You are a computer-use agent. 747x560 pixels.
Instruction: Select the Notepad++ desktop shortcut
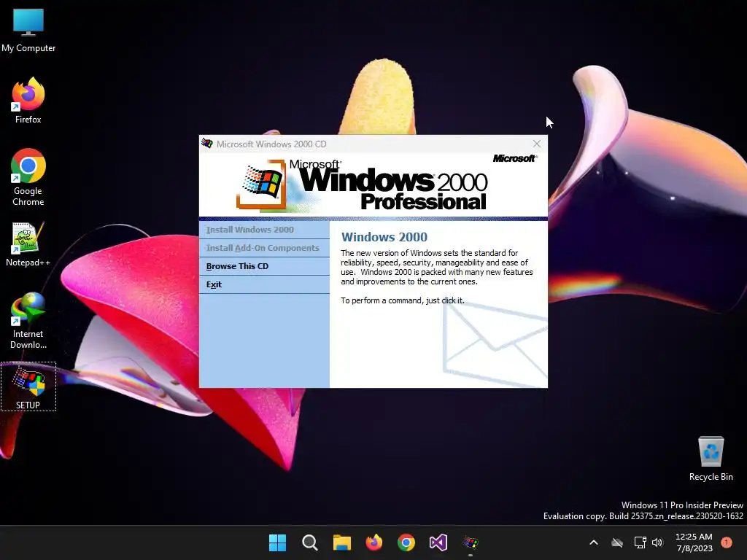(x=28, y=245)
